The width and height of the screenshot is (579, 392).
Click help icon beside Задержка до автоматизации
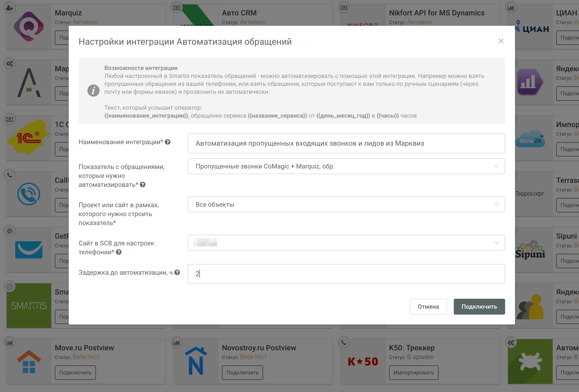pyautogui.click(x=177, y=272)
